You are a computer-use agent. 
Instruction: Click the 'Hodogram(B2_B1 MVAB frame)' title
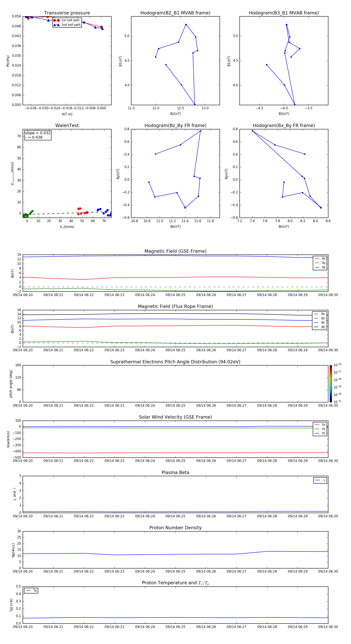tap(175, 13)
